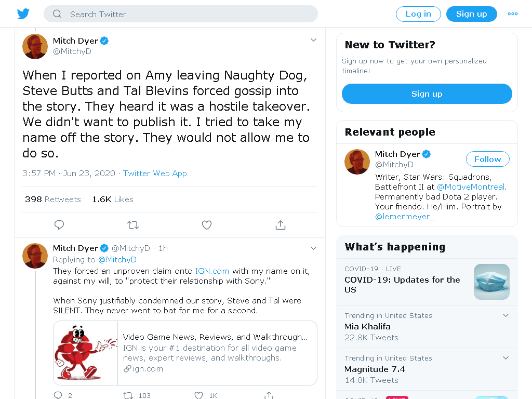Image resolution: width=532 pixels, height=399 pixels.
Task: Share the main tweet via share icon
Action: (x=281, y=225)
